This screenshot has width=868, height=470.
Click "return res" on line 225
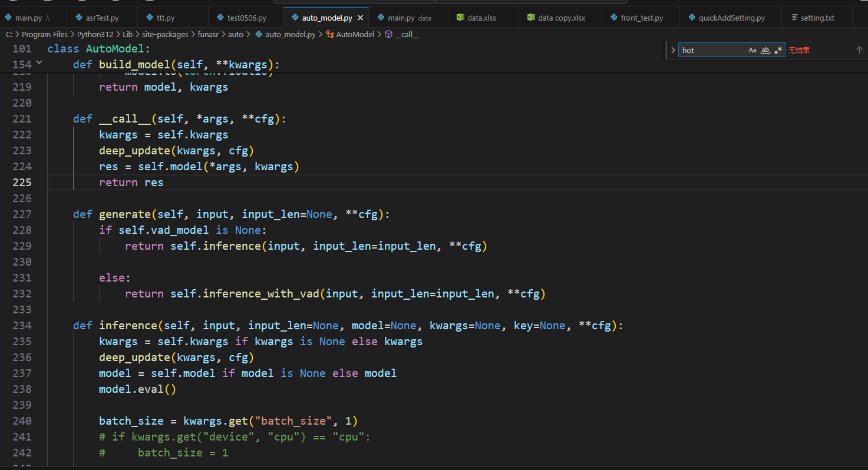point(131,183)
